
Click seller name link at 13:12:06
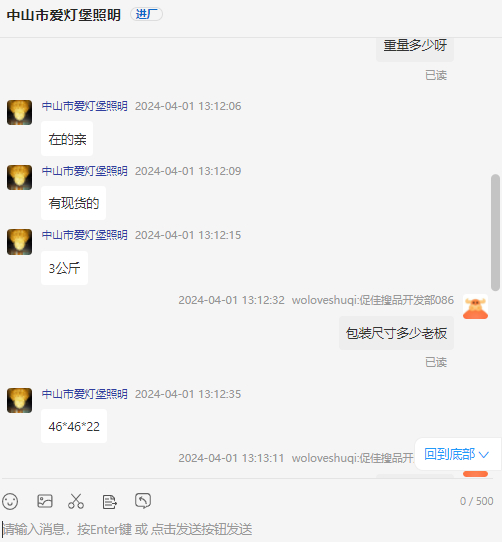click(85, 106)
